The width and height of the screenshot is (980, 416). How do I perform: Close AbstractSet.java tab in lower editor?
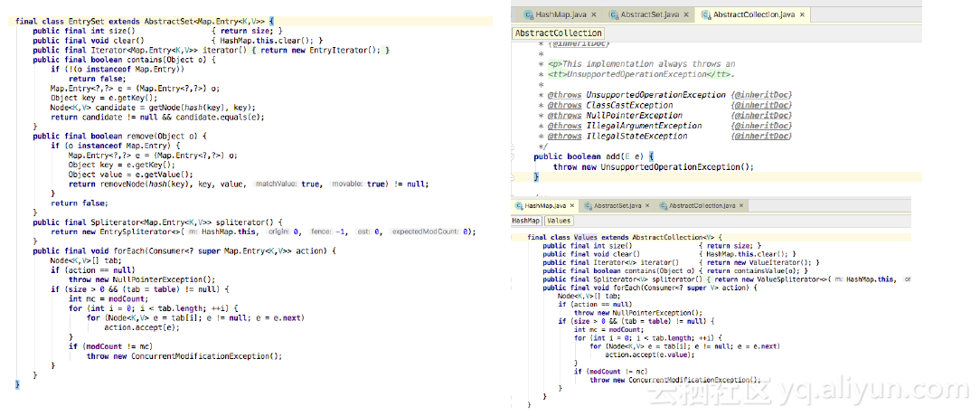click(x=647, y=205)
